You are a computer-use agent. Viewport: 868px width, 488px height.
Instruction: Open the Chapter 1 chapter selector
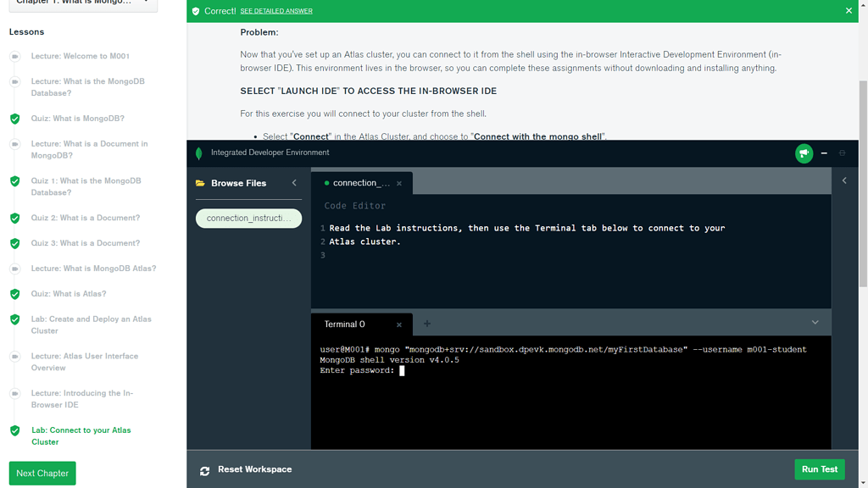point(82,3)
